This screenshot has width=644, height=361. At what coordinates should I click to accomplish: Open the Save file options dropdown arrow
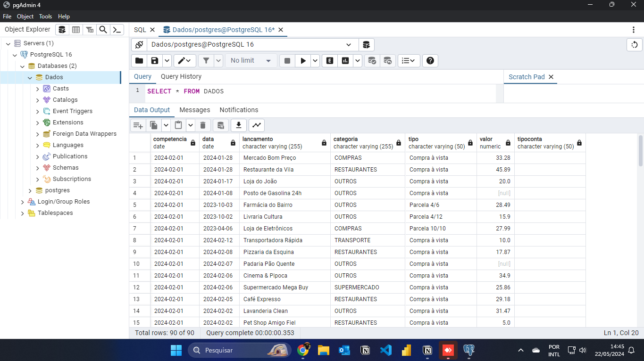[x=167, y=60]
